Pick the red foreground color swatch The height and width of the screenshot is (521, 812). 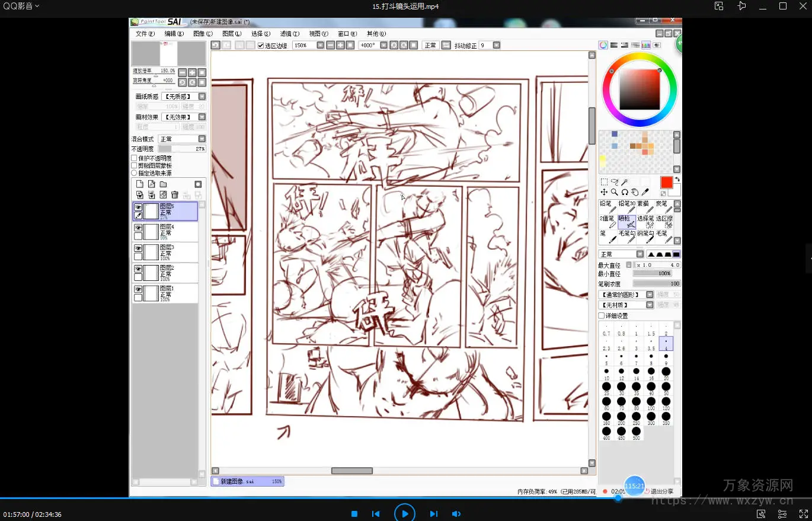(666, 183)
